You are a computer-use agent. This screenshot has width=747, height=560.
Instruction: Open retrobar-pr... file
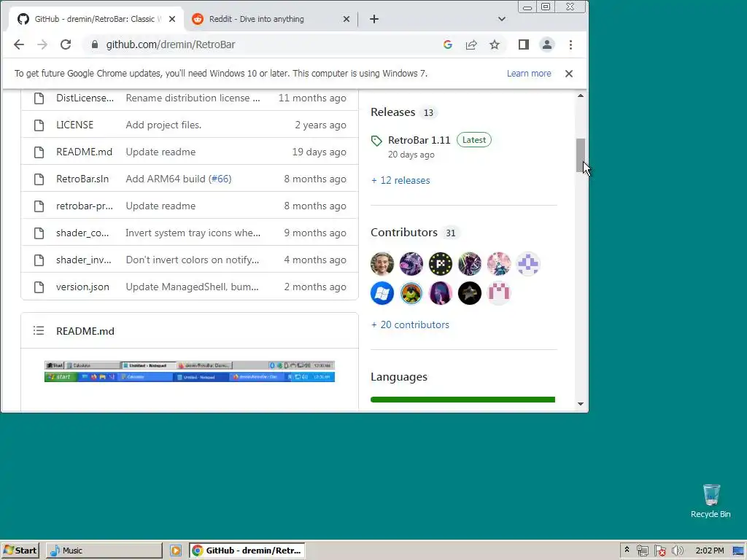pos(85,206)
